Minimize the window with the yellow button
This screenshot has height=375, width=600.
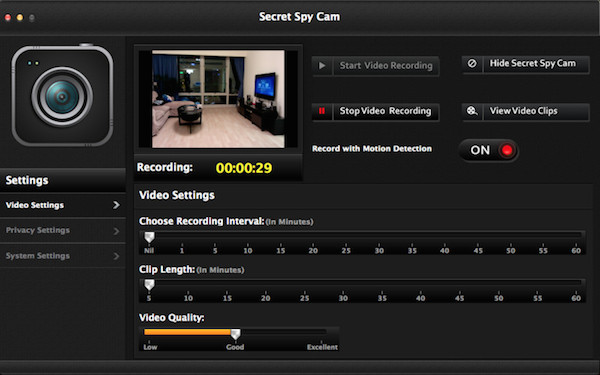coord(20,18)
